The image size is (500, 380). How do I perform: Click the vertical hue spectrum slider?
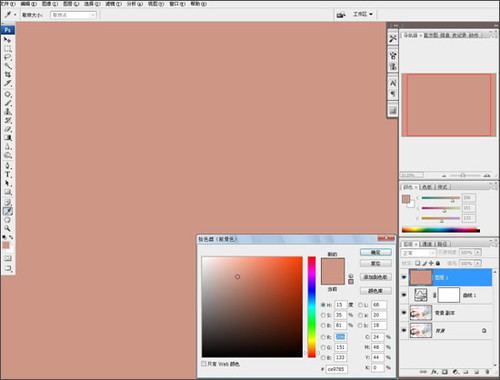[312, 307]
